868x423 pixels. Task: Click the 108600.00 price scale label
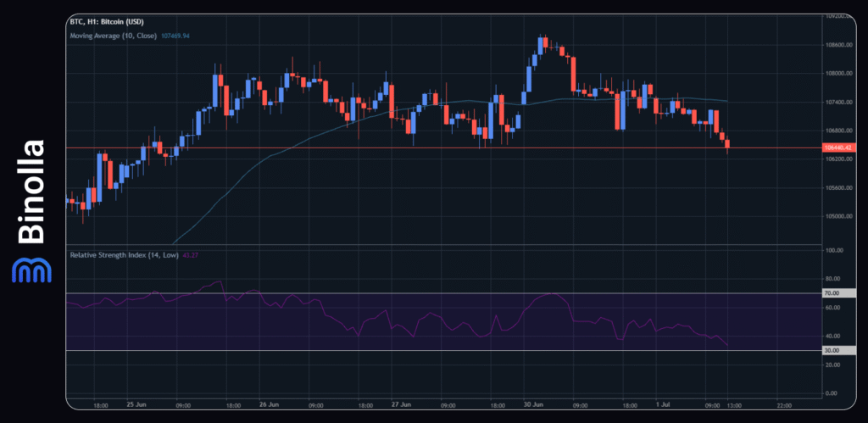[x=837, y=45]
